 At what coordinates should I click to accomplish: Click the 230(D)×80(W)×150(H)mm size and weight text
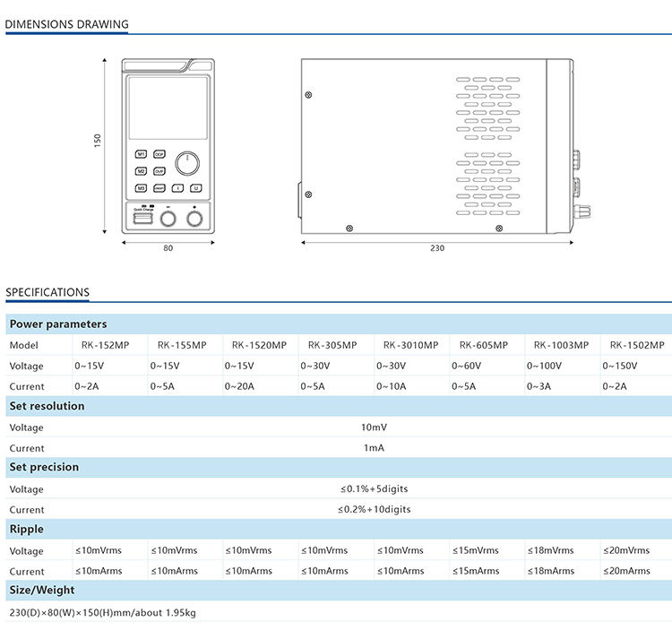tap(102, 613)
